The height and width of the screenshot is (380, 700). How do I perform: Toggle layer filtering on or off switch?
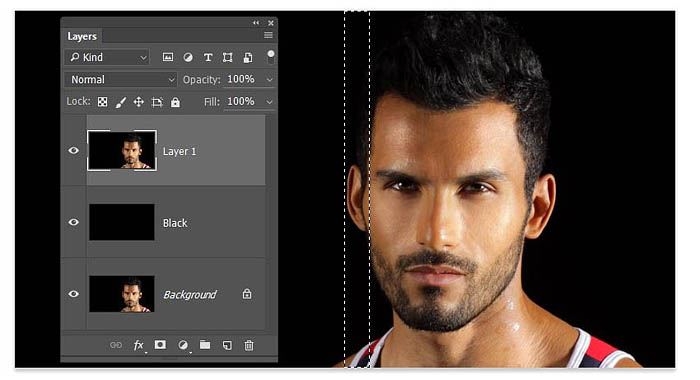pyautogui.click(x=271, y=57)
